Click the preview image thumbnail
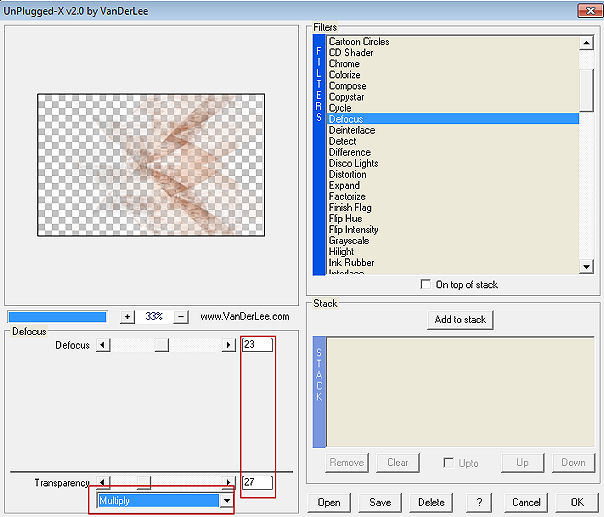This screenshot has width=604, height=517. 151,165
